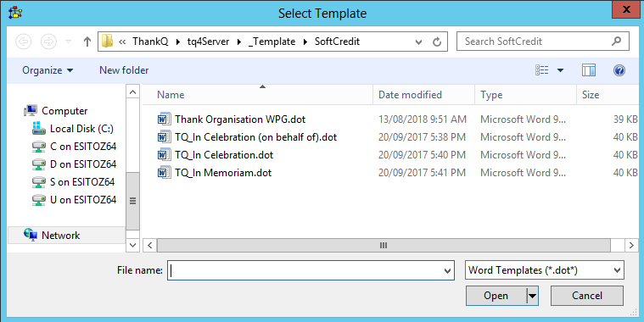Image resolution: width=644 pixels, height=322 pixels.
Task: Expand the view options dropdown arrow
Action: pyautogui.click(x=560, y=70)
